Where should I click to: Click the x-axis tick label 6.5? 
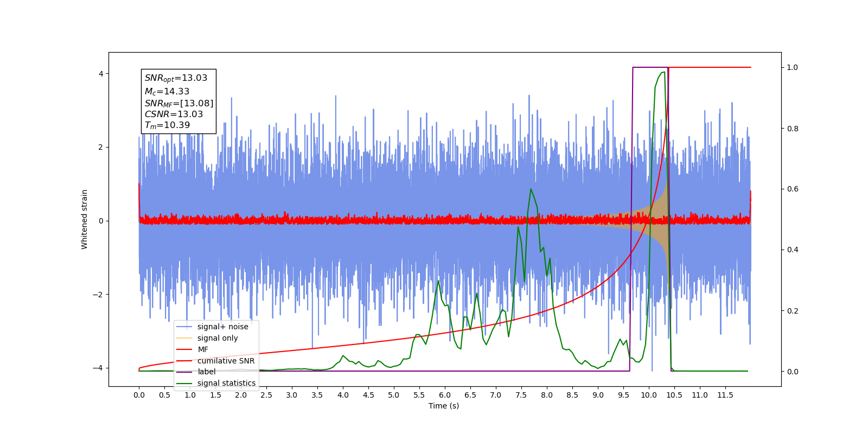[470, 395]
